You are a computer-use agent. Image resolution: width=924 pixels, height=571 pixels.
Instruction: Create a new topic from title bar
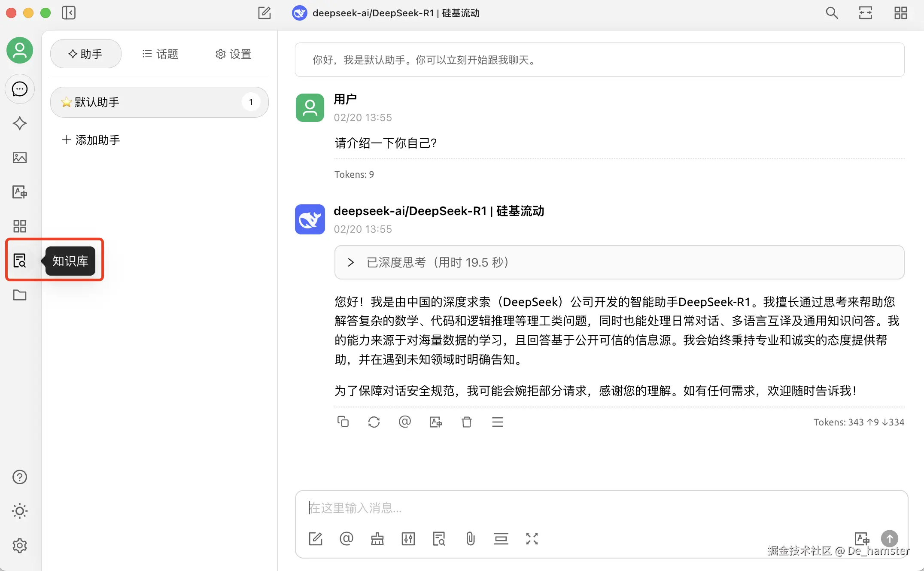click(x=264, y=13)
